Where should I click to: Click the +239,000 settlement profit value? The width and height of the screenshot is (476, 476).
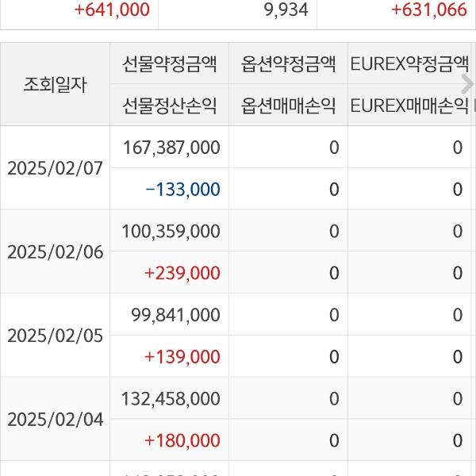click(x=182, y=273)
